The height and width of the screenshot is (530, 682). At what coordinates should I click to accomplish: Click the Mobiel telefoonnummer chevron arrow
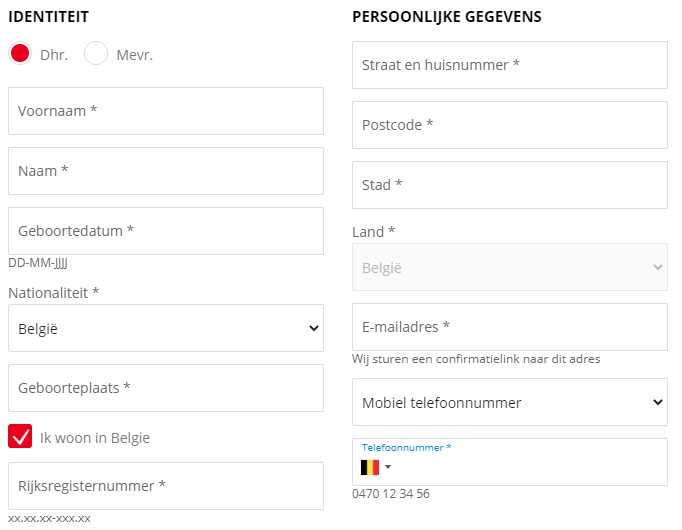(x=658, y=402)
